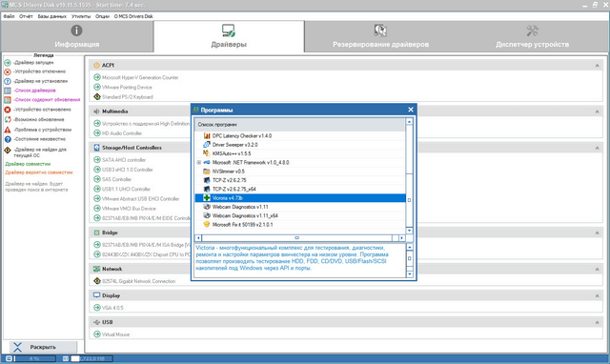Click status icon beside 82574L Gigabit Network Connection
Screen dimensions: 610x364
(97, 281)
